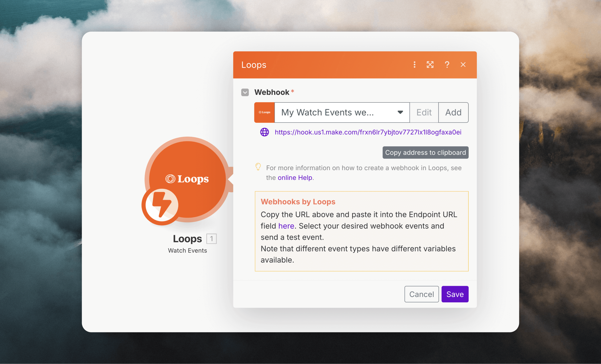601x364 pixels.
Task: Copy address to clipboard
Action: [425, 153]
